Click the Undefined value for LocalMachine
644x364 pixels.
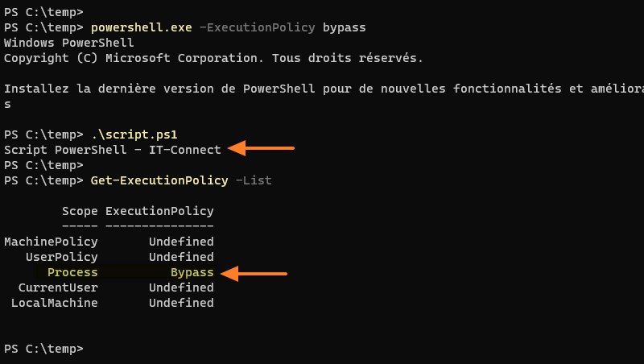coord(181,303)
